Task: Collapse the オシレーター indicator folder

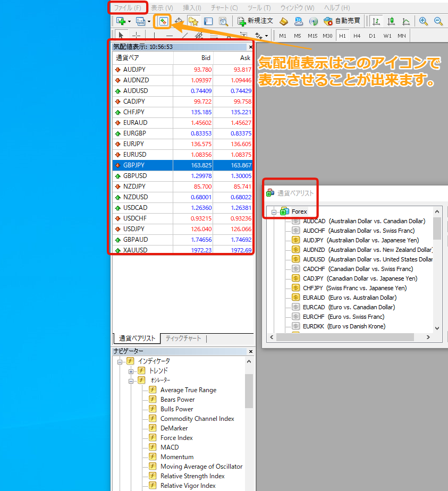Action: 131,380
